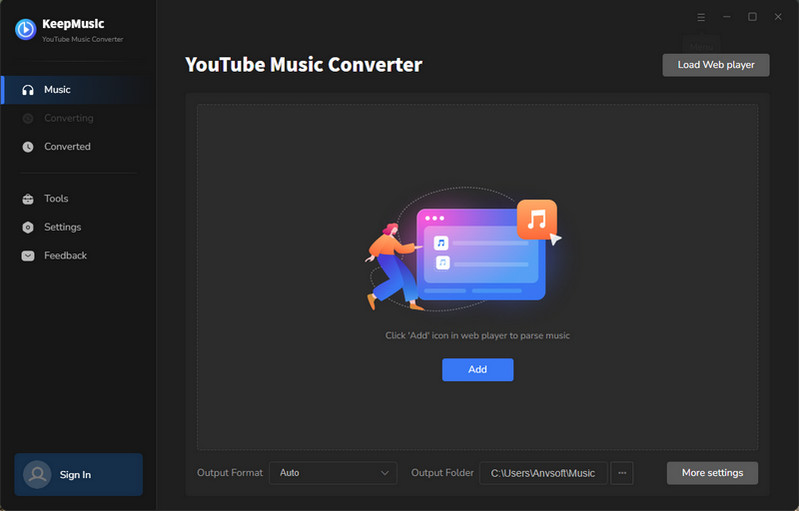The image size is (800, 511).
Task: Open the Feedback page
Action: pos(76,256)
